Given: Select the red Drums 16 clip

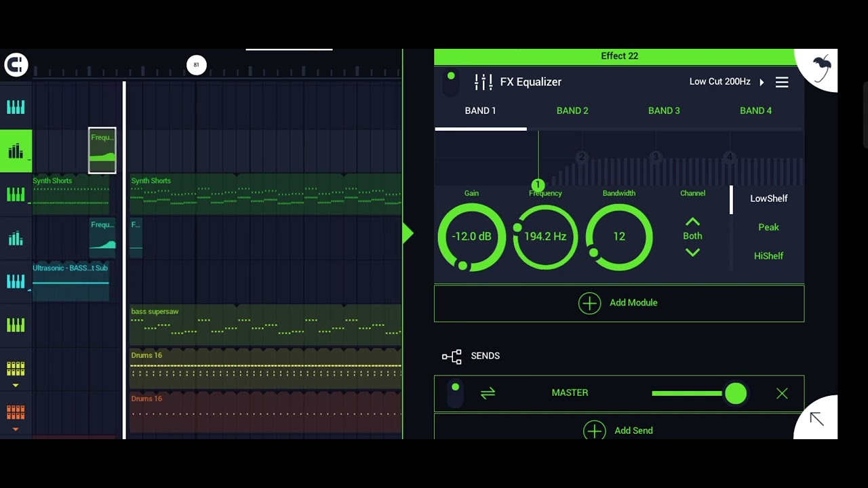Looking at the screenshot, I should (x=266, y=412).
